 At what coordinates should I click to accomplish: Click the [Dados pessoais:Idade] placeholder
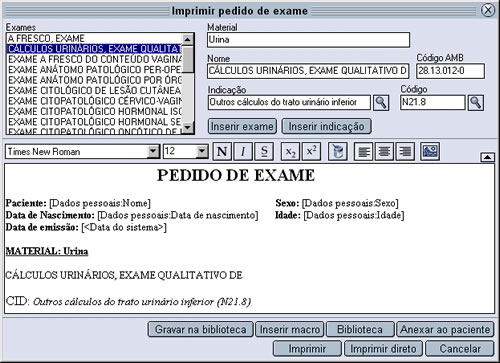354,215
